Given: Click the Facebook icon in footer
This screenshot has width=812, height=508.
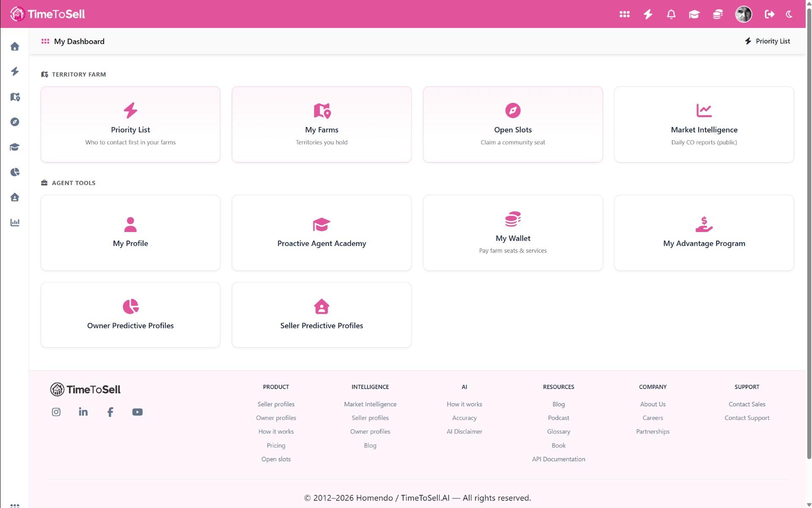Looking at the screenshot, I should click(110, 412).
